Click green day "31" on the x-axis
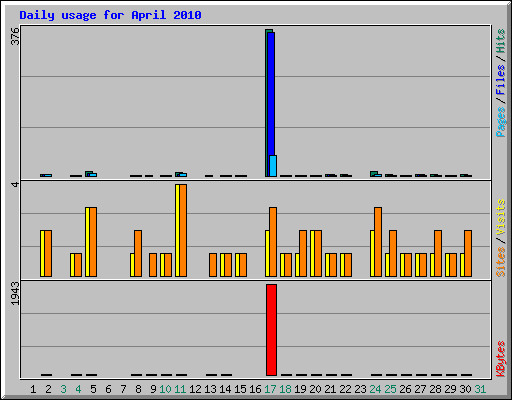 click(x=480, y=389)
